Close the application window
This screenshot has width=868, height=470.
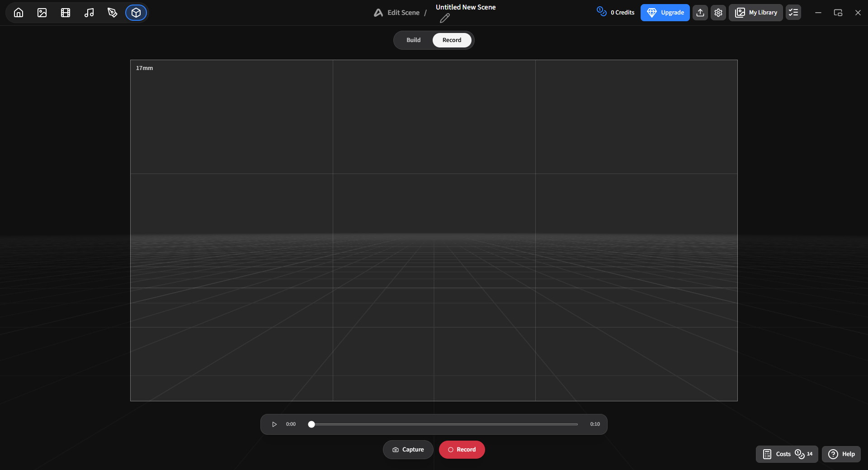coord(858,13)
